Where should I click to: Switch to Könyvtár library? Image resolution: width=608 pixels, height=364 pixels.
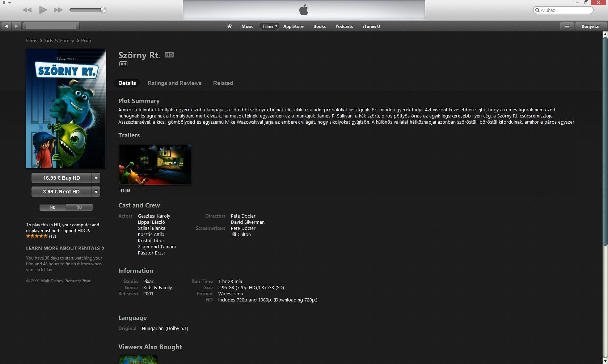point(591,26)
